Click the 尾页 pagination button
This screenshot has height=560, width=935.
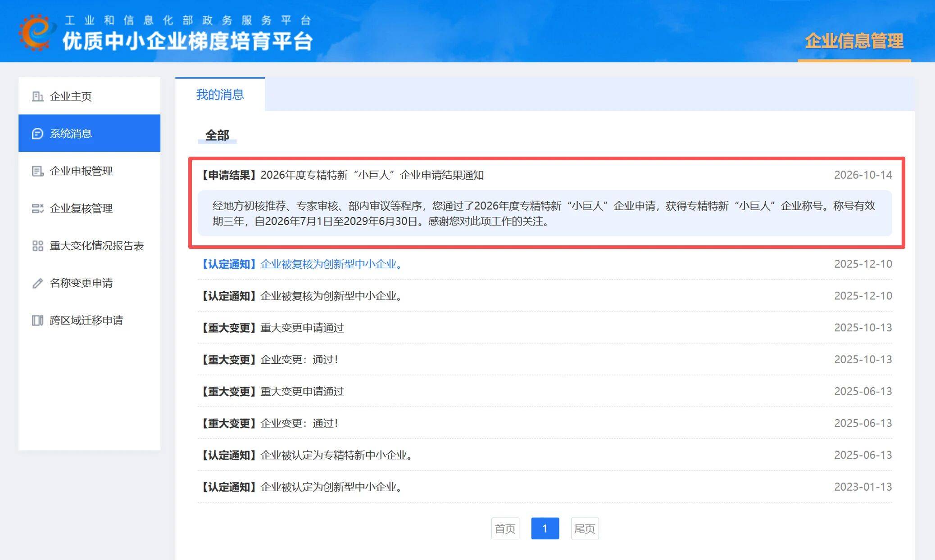(585, 528)
